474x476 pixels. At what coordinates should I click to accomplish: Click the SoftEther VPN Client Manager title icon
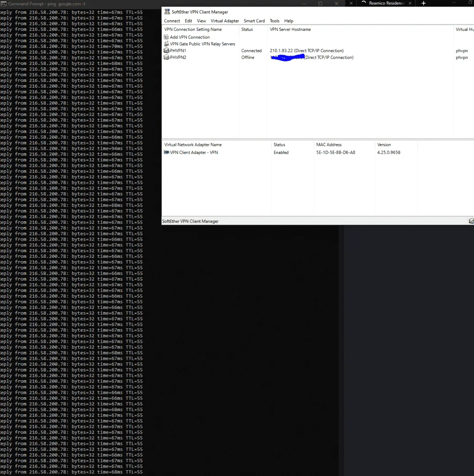[x=167, y=12]
